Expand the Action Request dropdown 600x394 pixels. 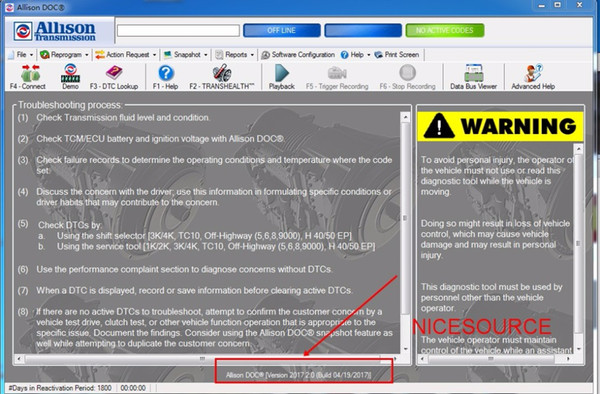(126, 55)
